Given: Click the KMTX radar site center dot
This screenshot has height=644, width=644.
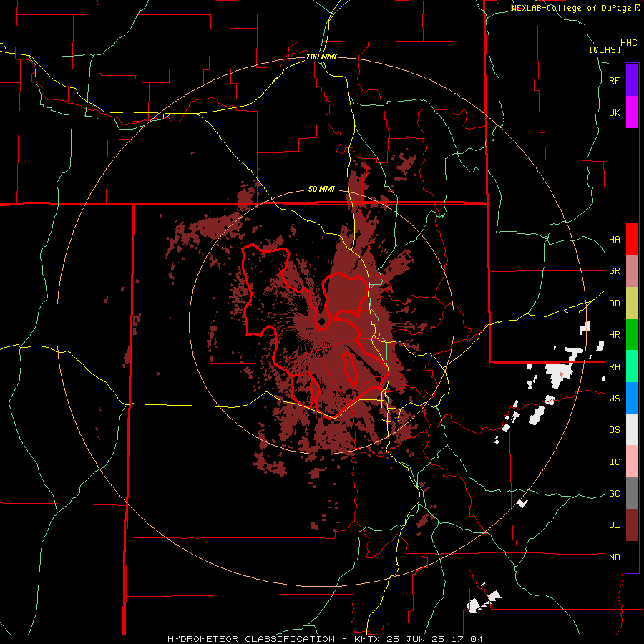Looking at the screenshot, I should point(322,321).
